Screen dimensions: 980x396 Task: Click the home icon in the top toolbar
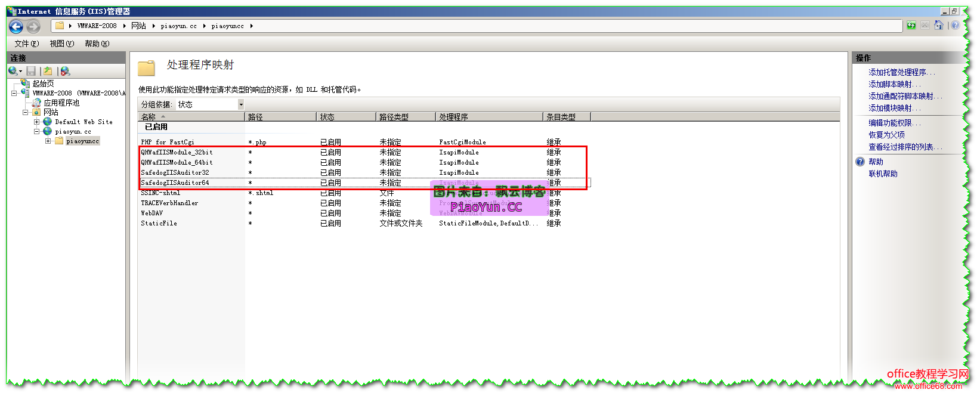point(939,25)
